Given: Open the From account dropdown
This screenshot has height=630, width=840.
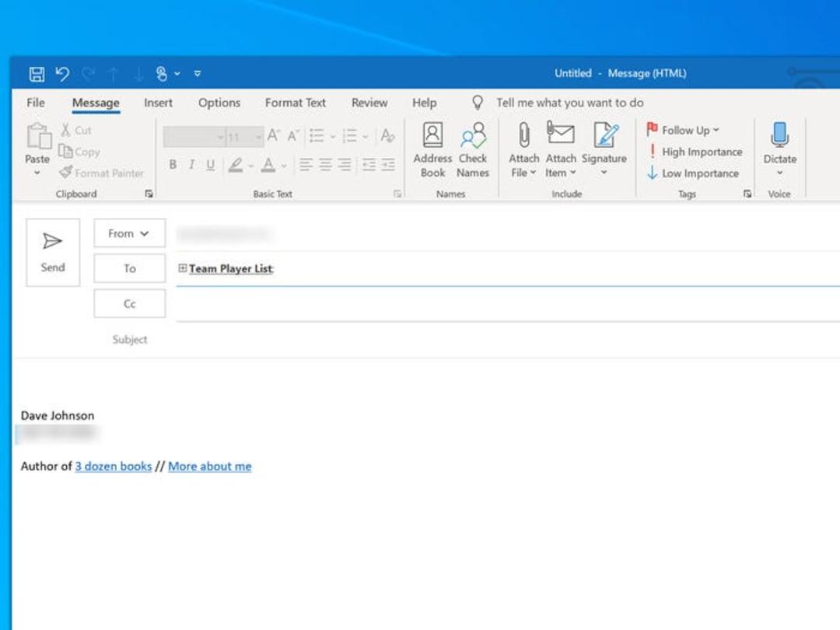Looking at the screenshot, I should point(130,233).
